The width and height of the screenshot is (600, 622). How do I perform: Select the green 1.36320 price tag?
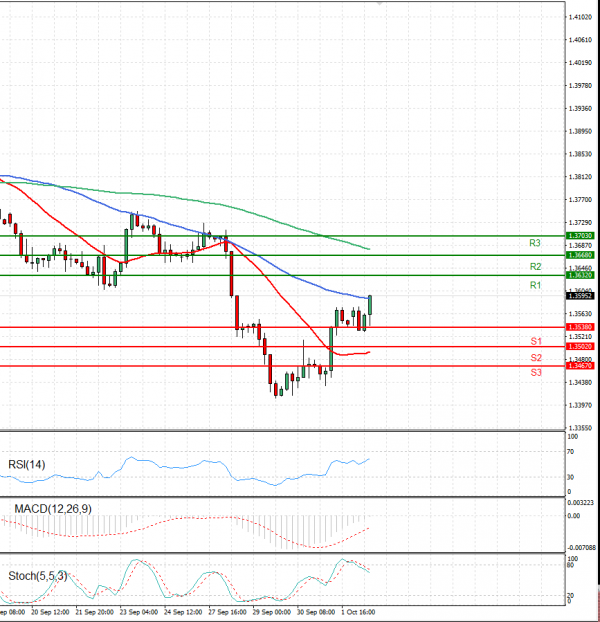pos(580,275)
